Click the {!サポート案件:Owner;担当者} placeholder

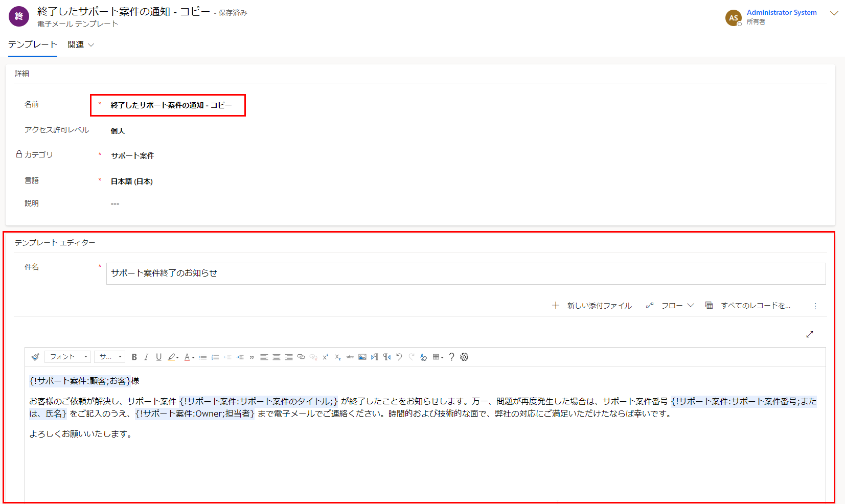[x=195, y=414]
